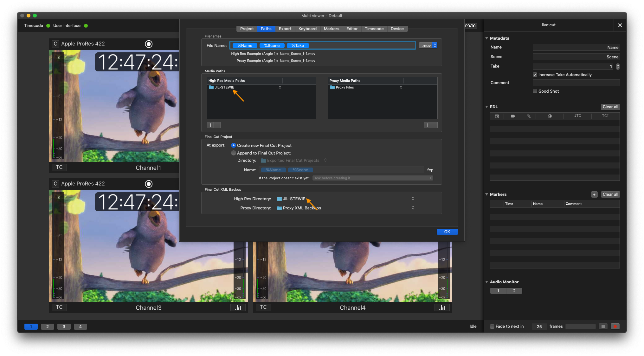This screenshot has width=644, height=356.
Task: Switch to multiviewer layout 4
Action: coord(80,326)
